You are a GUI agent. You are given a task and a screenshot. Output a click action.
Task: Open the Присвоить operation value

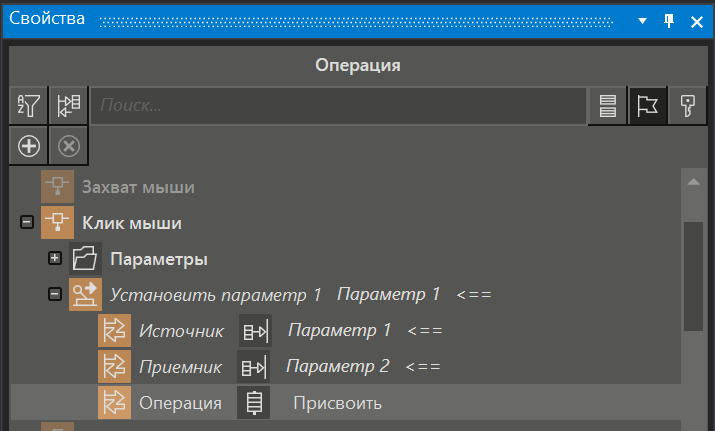pyautogui.click(x=337, y=403)
